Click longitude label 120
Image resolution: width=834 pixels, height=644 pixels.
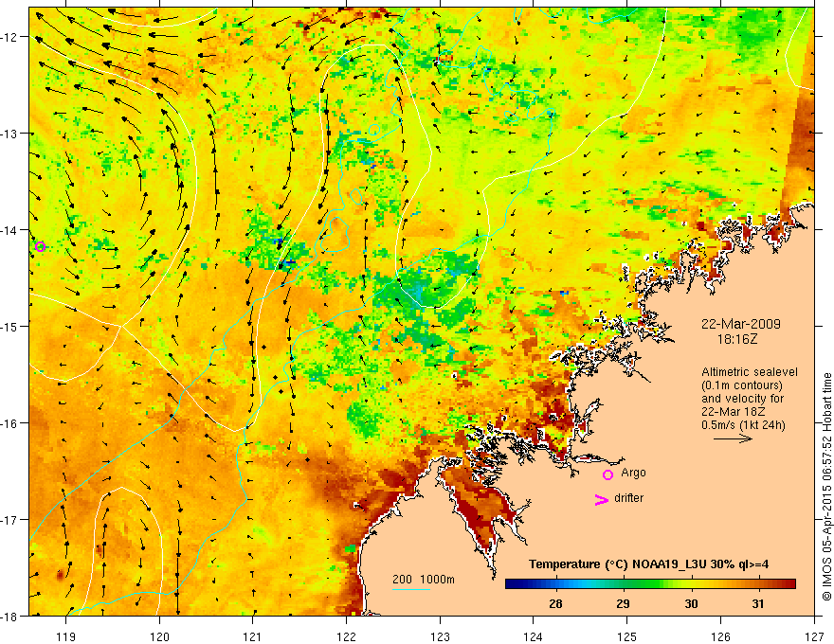point(159,636)
